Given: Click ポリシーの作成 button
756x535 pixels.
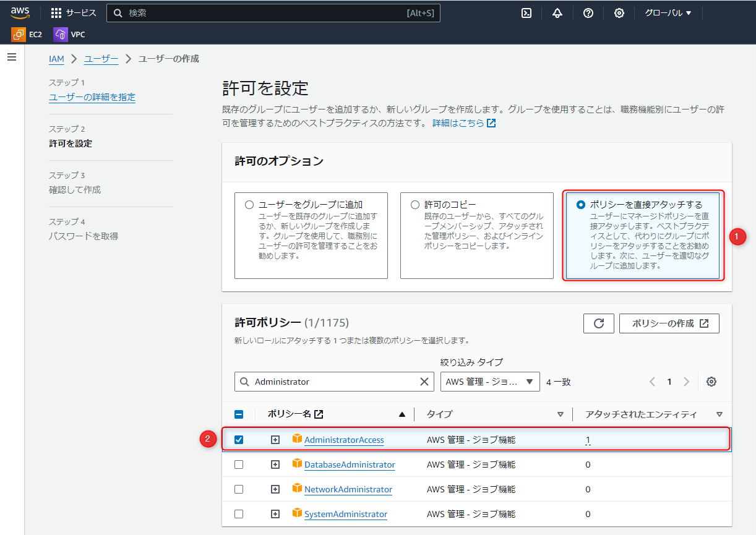Looking at the screenshot, I should pyautogui.click(x=669, y=323).
